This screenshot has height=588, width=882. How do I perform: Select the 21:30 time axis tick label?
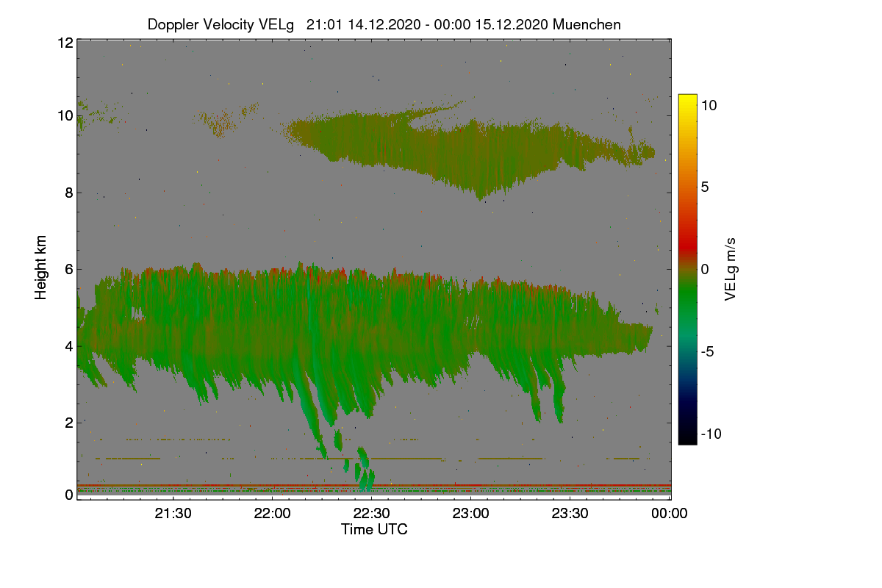tap(173, 514)
